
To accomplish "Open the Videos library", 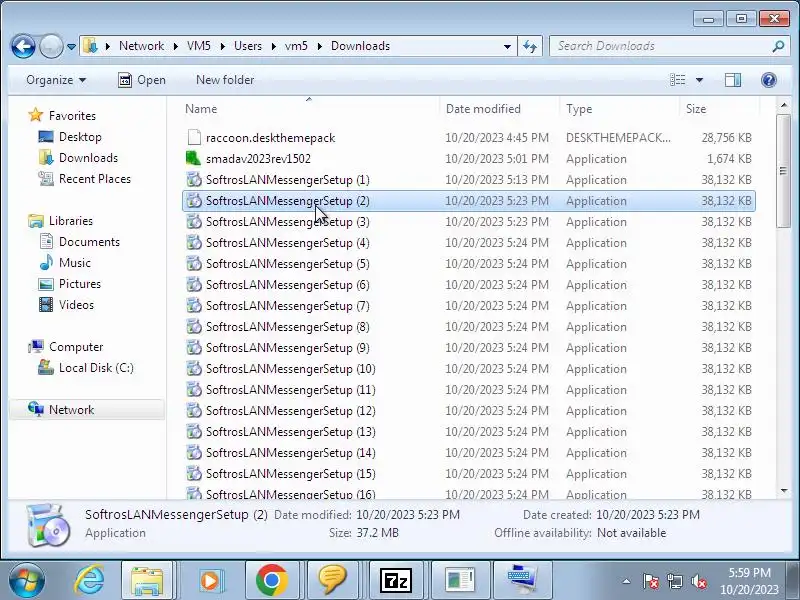I will coord(76,305).
